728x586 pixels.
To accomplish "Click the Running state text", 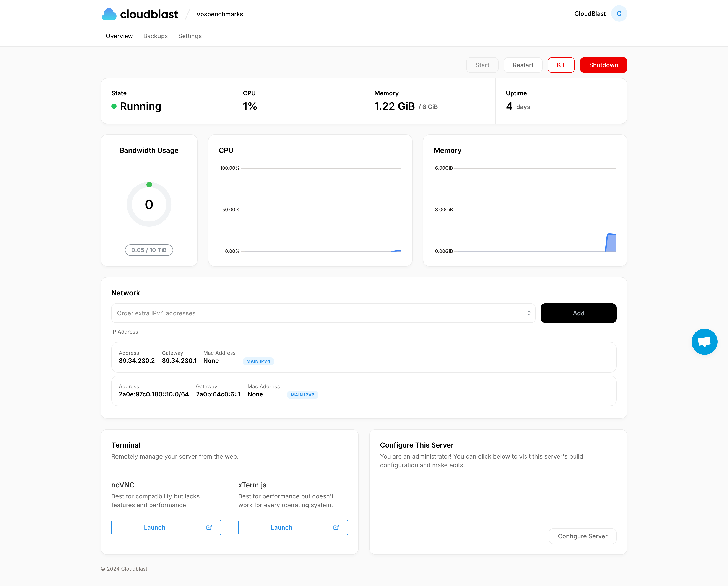I will (140, 106).
